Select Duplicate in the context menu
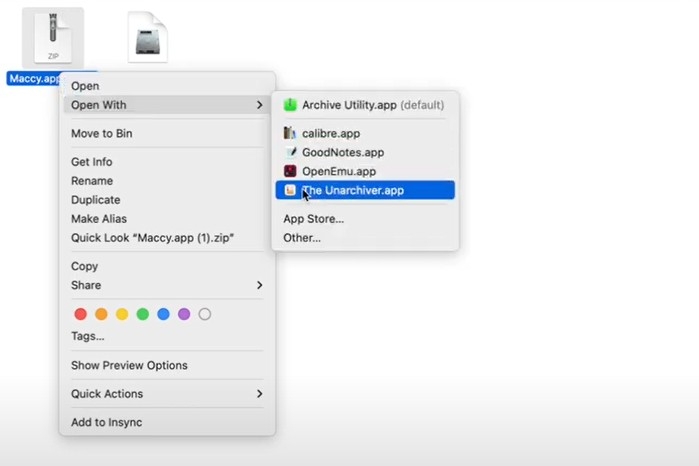699x466 pixels. (167, 200)
